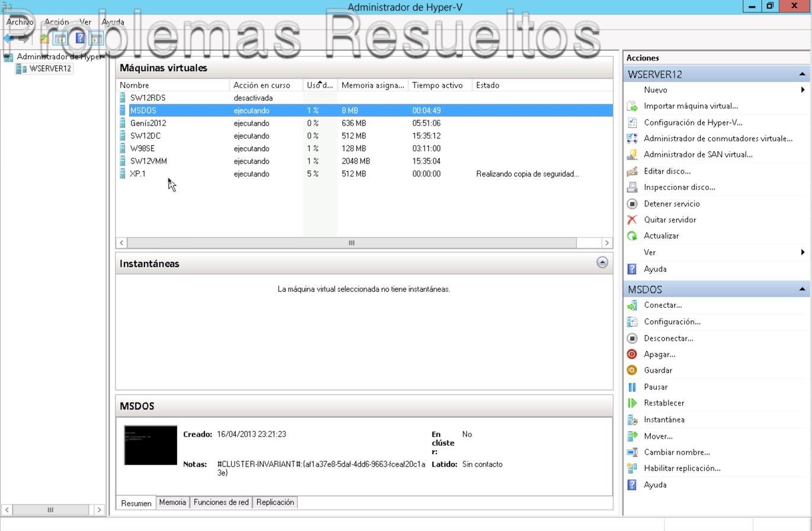Click the red X Quitar servidor icon

coord(632,220)
